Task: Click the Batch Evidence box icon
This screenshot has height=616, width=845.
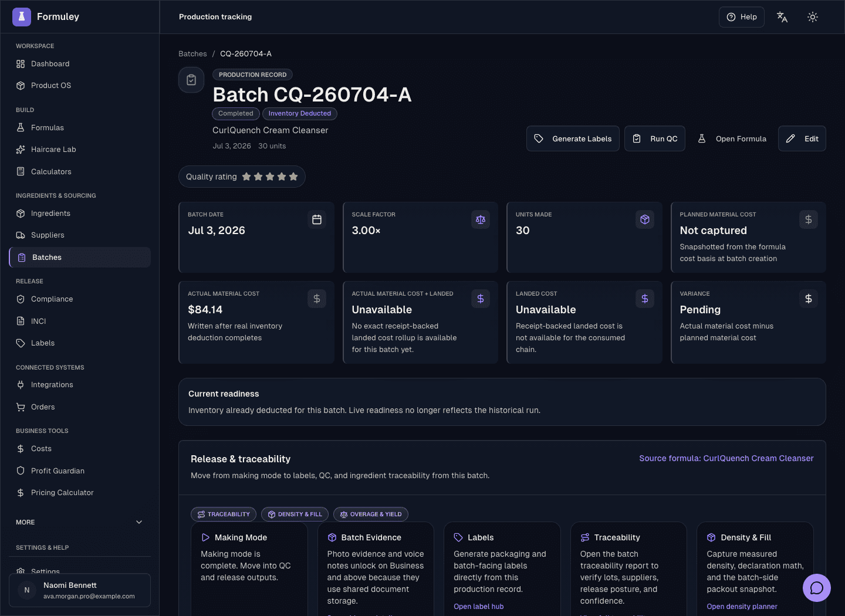Action: 332,537
